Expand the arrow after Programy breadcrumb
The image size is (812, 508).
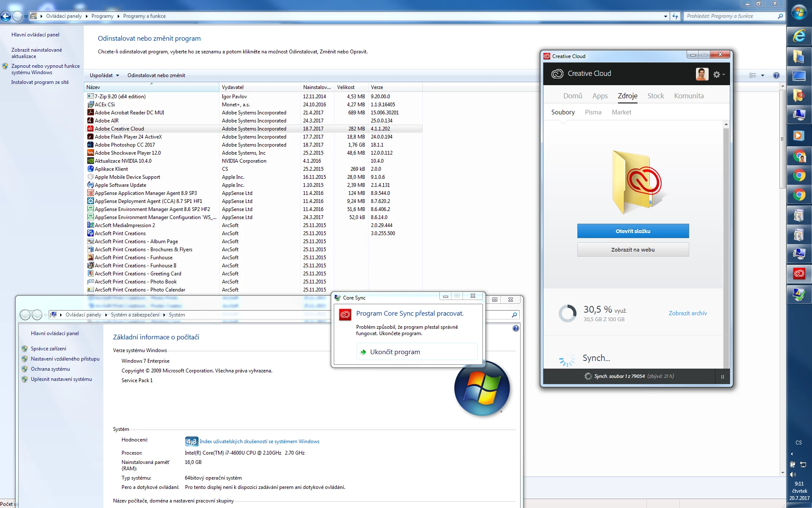(118, 16)
